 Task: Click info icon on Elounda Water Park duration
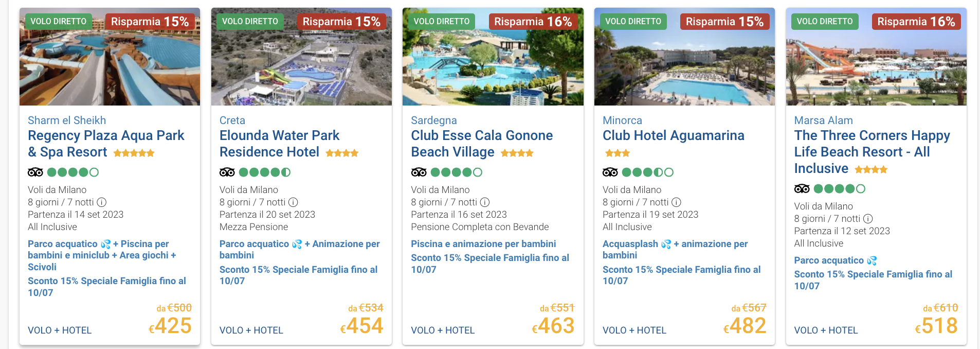point(293,202)
